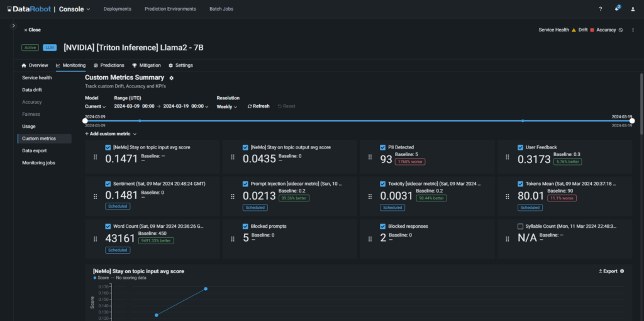Screen dimensions: 644x321
Task: Expand the left sidebar arrow icon
Action: pos(13,26)
